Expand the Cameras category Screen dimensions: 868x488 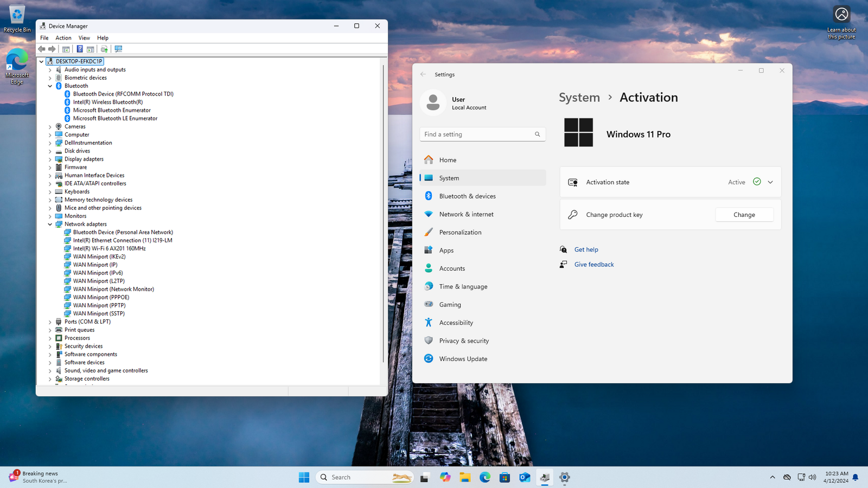pos(50,126)
